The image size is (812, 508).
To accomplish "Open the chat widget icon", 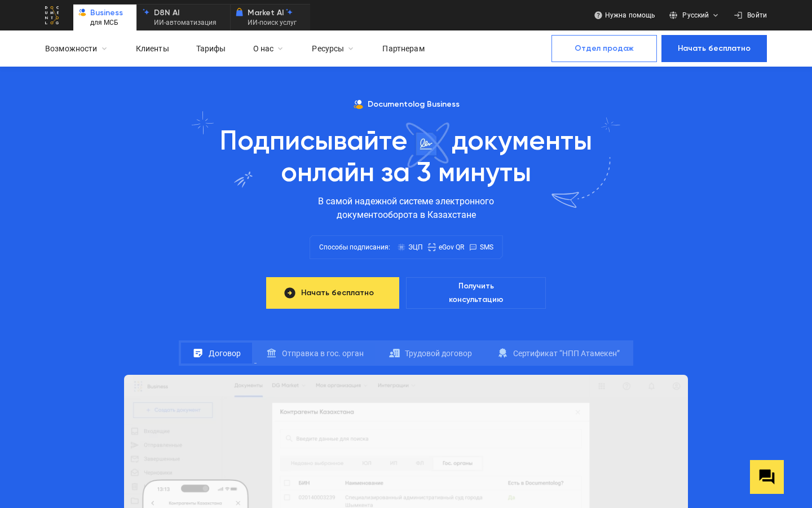I will 767,477.
